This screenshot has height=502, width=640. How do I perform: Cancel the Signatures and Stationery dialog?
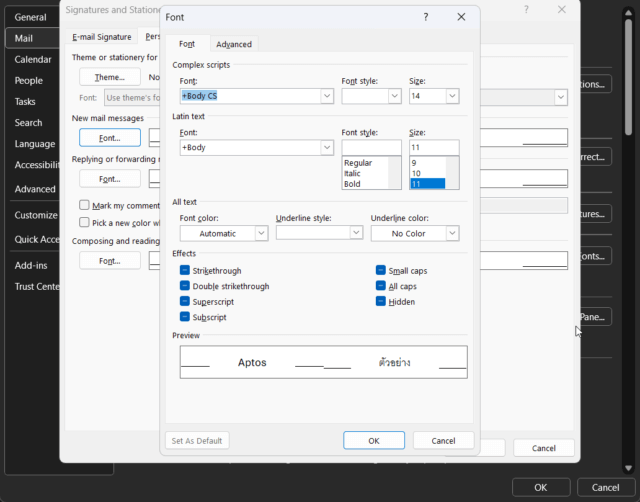point(544,448)
